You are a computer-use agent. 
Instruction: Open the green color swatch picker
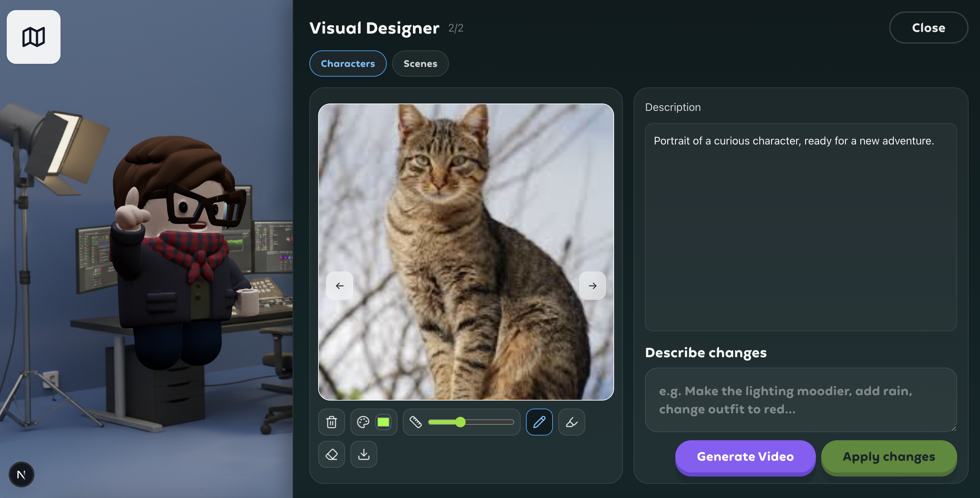[x=383, y=422]
